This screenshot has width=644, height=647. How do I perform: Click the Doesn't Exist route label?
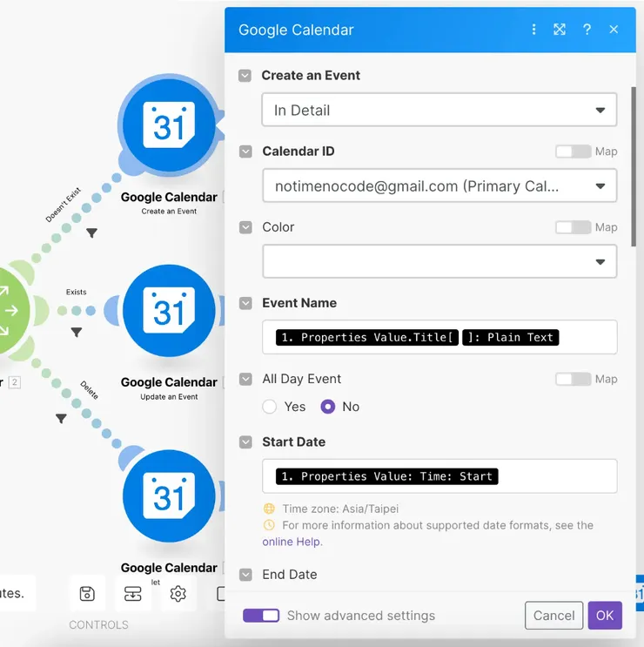coord(63,206)
